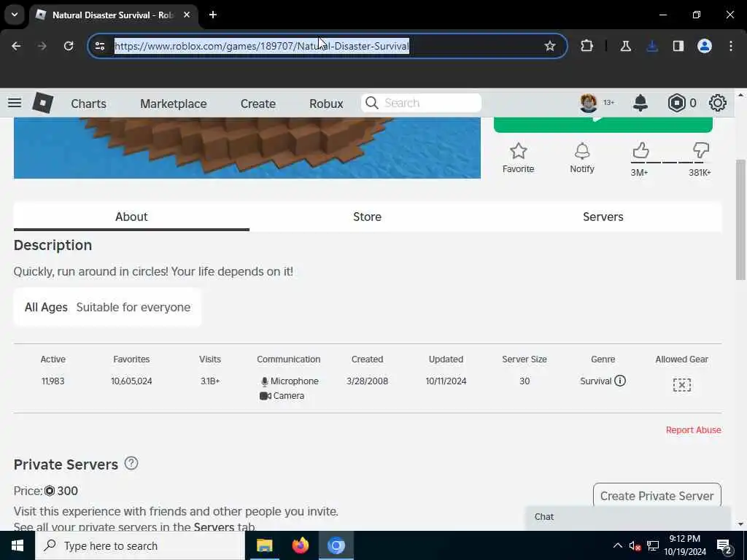This screenshot has width=747, height=560.
Task: Click the Create Private Server button
Action: (x=657, y=496)
